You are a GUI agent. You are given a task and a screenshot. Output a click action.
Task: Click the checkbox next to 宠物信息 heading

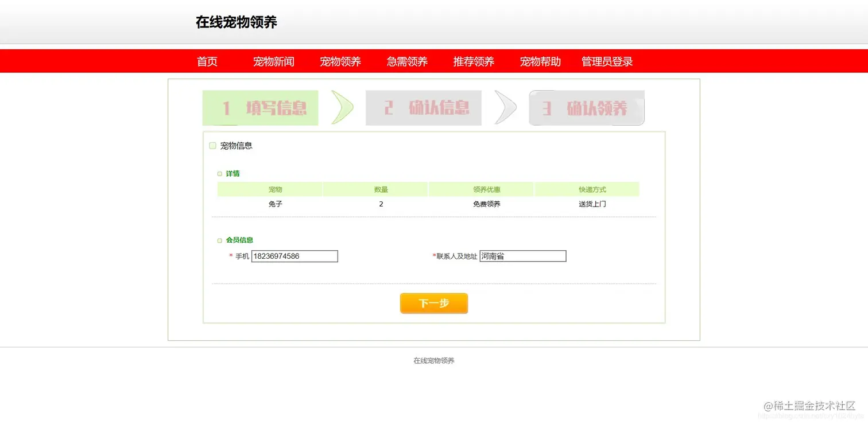tap(212, 145)
